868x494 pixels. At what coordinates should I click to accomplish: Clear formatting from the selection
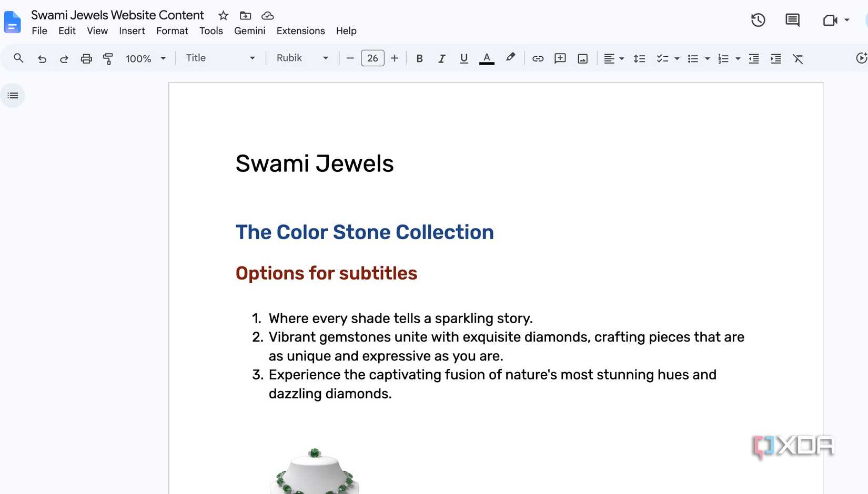pos(798,59)
